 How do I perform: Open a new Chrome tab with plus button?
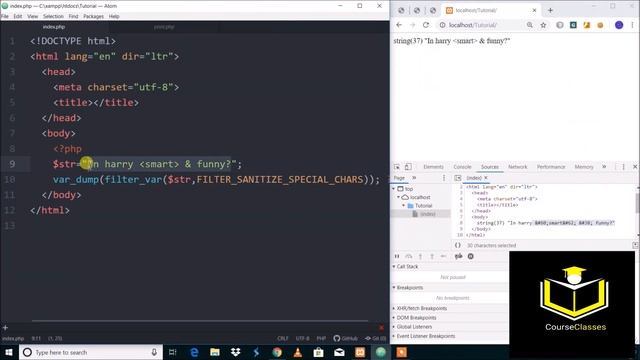point(550,10)
